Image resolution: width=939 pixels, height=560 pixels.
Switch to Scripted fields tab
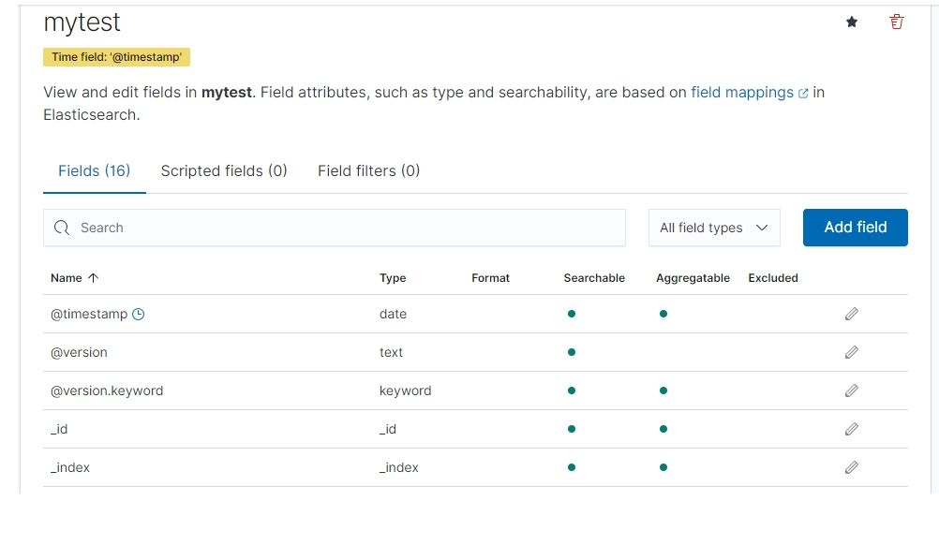pyautogui.click(x=224, y=170)
